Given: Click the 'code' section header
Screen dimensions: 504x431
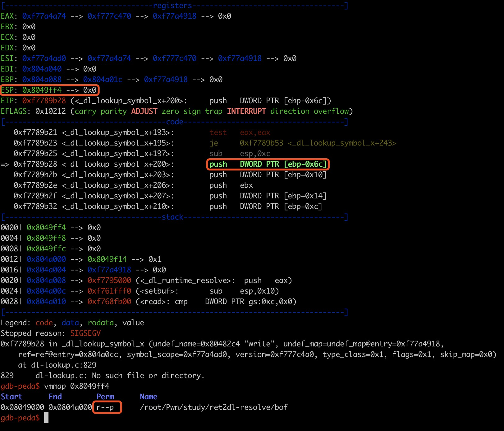Looking at the screenshot, I should pos(175,122).
